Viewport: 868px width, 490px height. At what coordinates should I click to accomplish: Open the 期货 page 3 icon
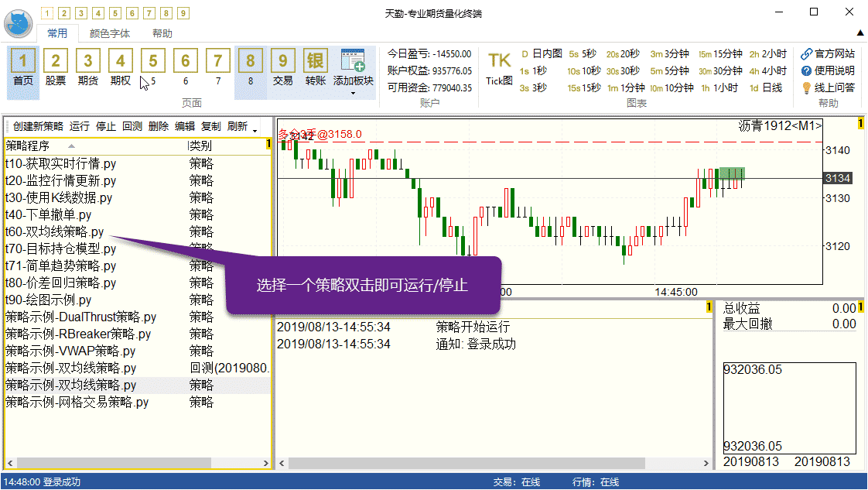[x=88, y=61]
